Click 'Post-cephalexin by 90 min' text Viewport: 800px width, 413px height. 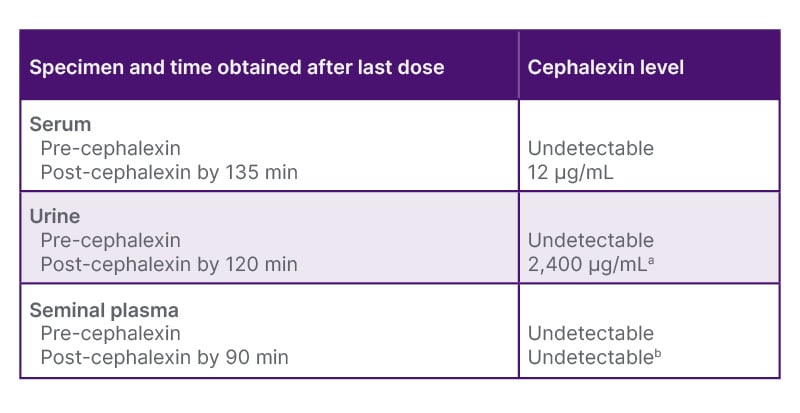point(164,357)
